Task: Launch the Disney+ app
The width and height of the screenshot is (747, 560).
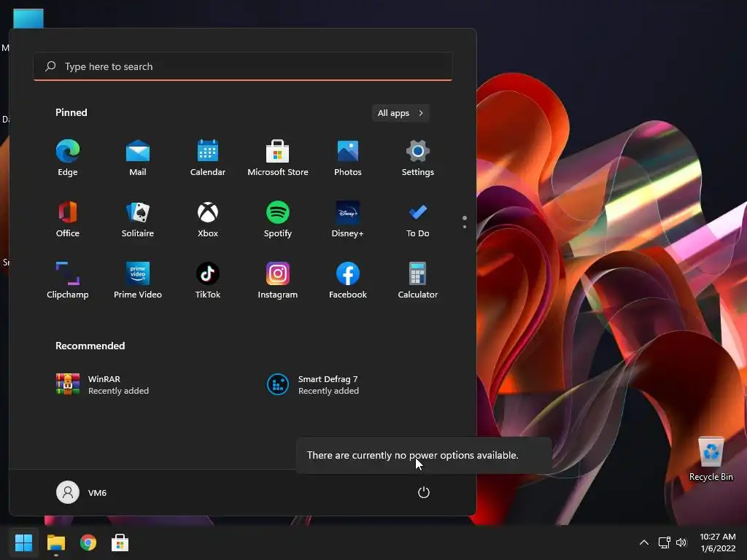Action: pos(348,219)
